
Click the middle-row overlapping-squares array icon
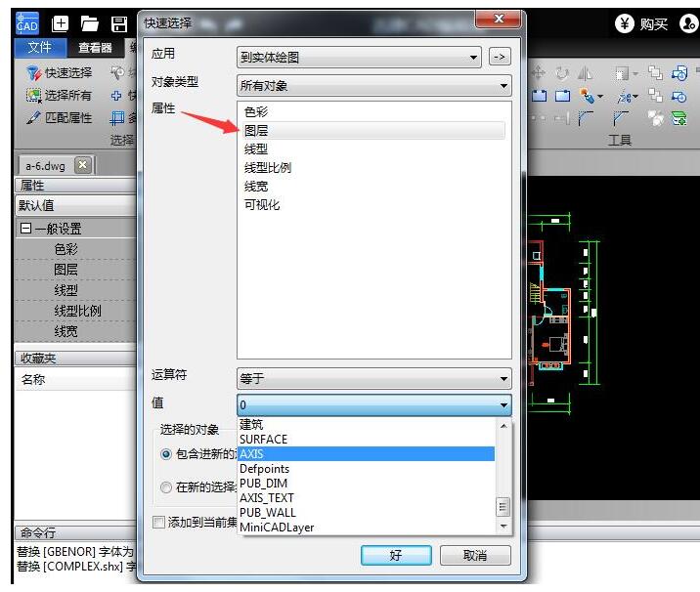(x=655, y=95)
